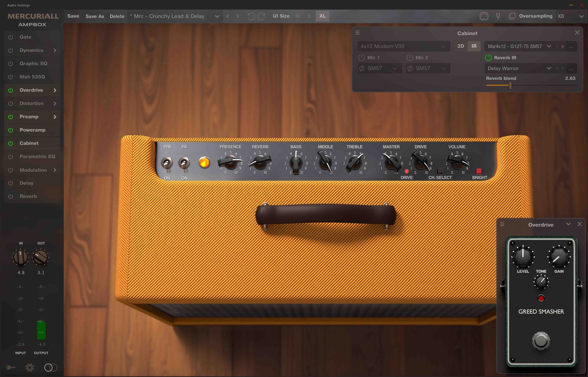Enable the Wah 535Q power icon
The width and height of the screenshot is (588, 377).
click(x=11, y=77)
